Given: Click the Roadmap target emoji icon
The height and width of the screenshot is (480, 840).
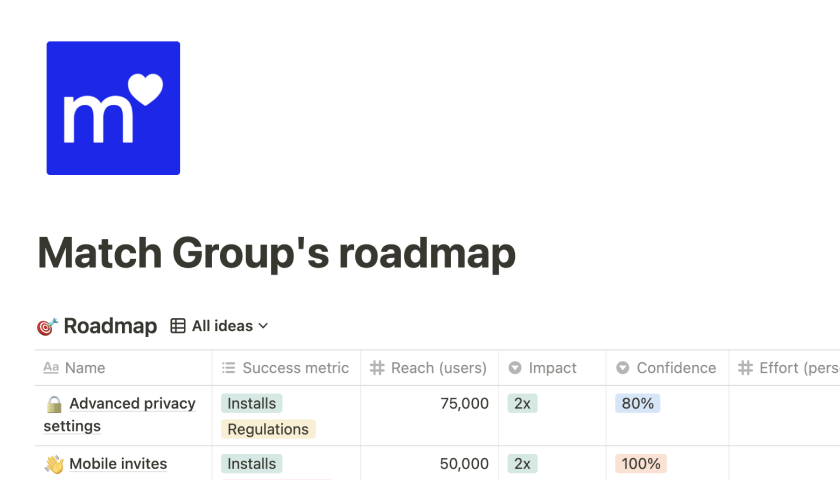Looking at the screenshot, I should click(46, 326).
